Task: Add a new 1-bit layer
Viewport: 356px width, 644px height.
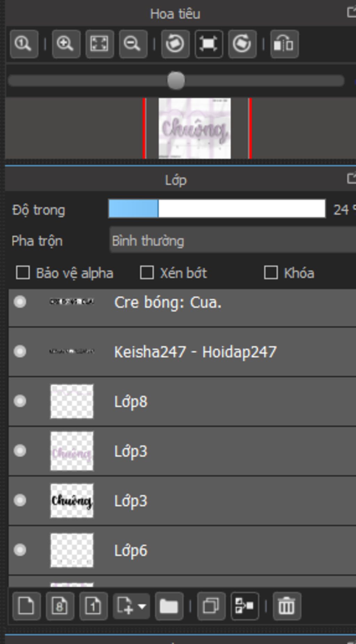Action: click(x=93, y=606)
